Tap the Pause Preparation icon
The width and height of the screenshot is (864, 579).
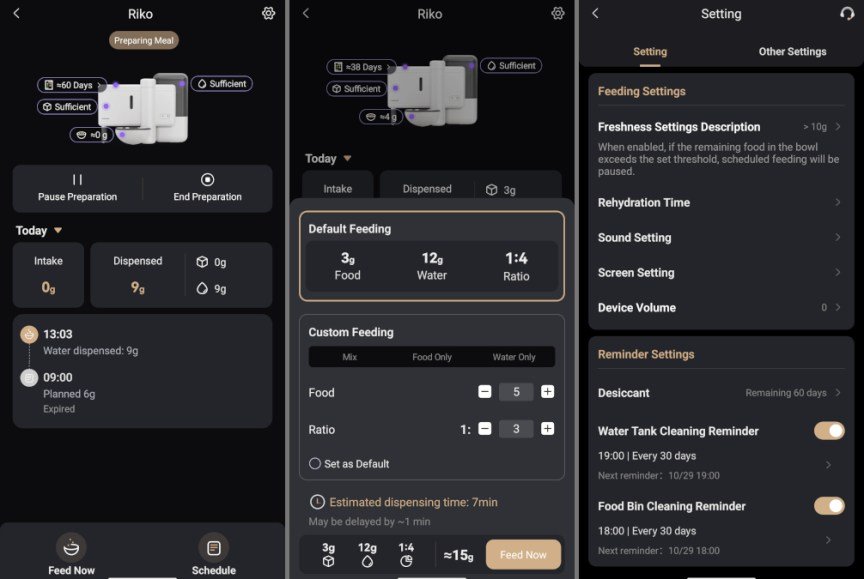[x=77, y=180]
